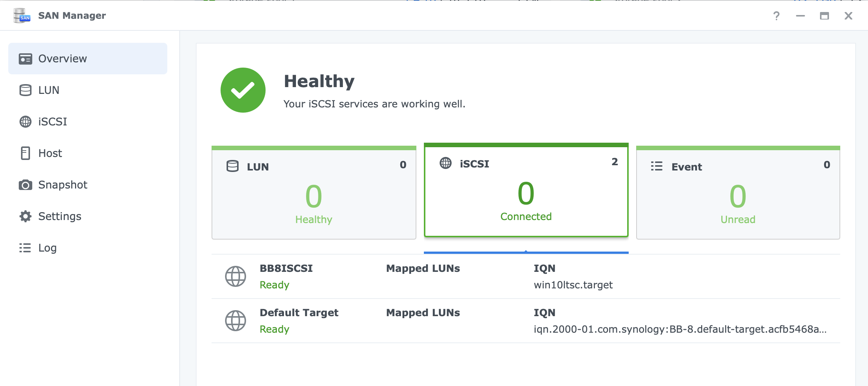Screen dimensions: 868x386
Task: Click the Settings gear icon
Action: (26, 216)
